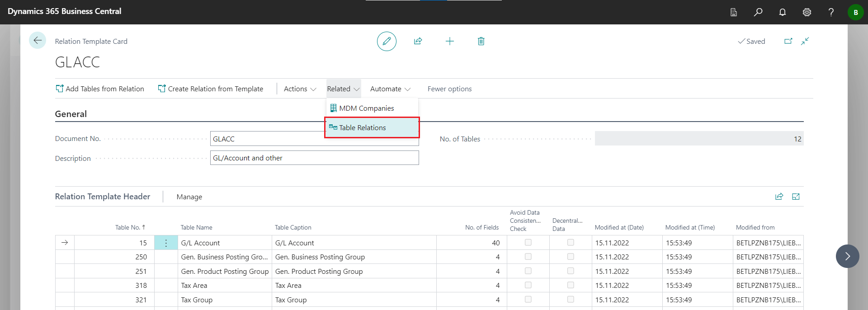The height and width of the screenshot is (310, 868).
Task: Show more options for G/L Account row
Action: pos(166,243)
